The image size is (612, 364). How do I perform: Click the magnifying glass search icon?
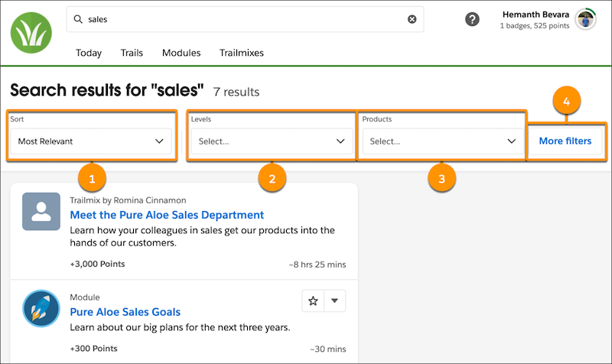78,19
